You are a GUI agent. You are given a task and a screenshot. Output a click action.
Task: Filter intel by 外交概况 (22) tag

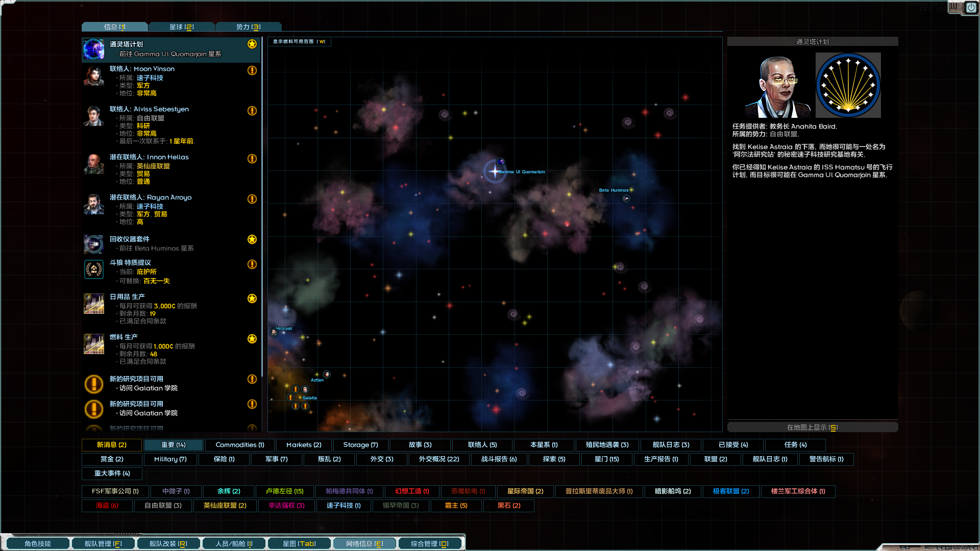coord(439,459)
